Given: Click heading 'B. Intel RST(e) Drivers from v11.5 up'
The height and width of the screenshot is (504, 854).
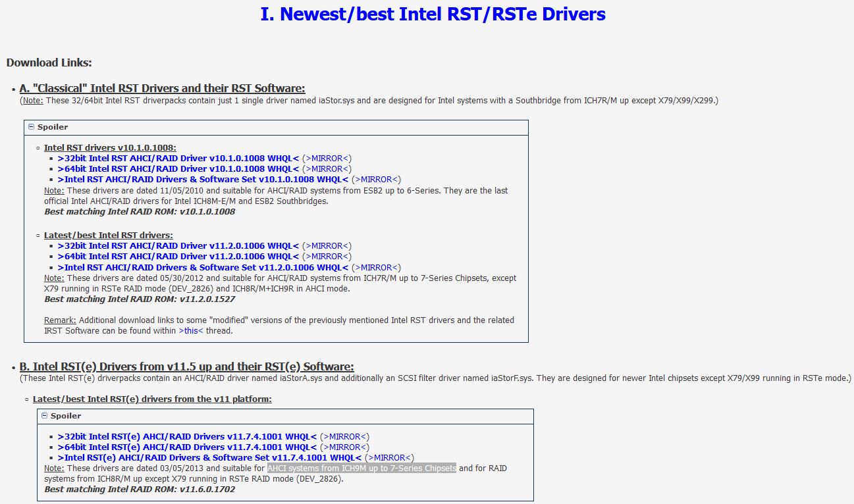Looking at the screenshot, I should (187, 366).
